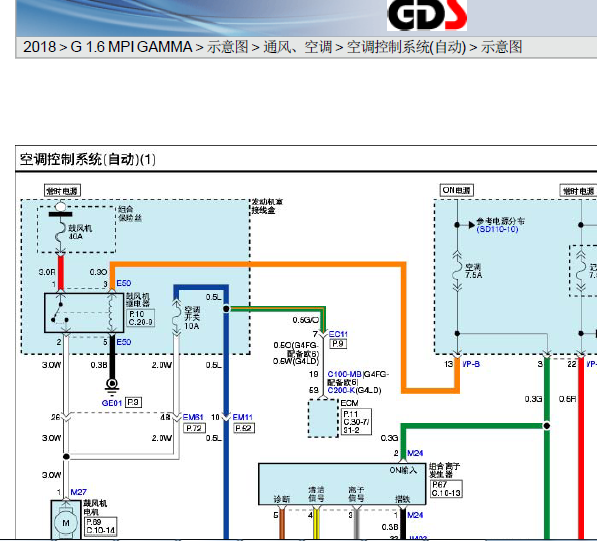Click the P.10 C.20-9 relay reference box

pyautogui.click(x=141, y=318)
